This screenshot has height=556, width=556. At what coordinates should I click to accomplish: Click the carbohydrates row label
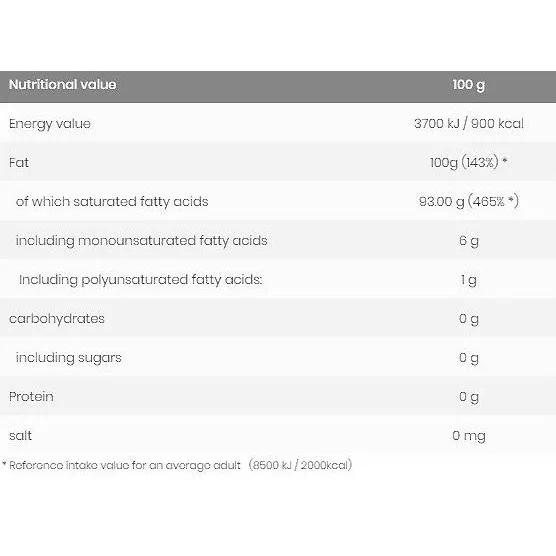point(57,319)
